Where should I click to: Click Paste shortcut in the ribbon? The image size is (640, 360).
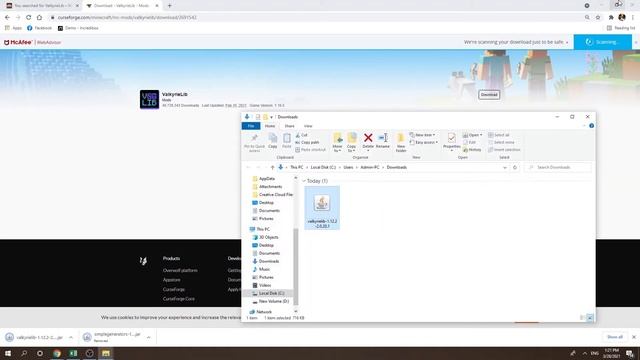(x=311, y=150)
